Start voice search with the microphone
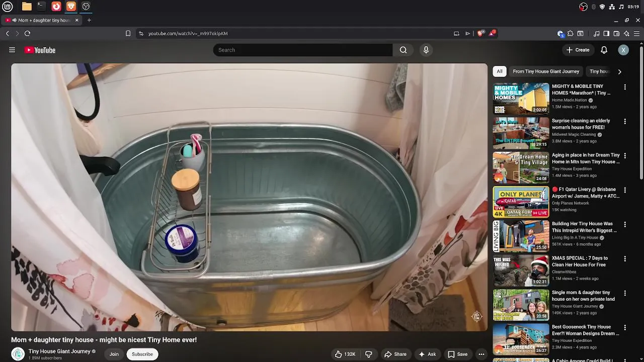Viewport: 644px width, 362px height. [x=426, y=50]
